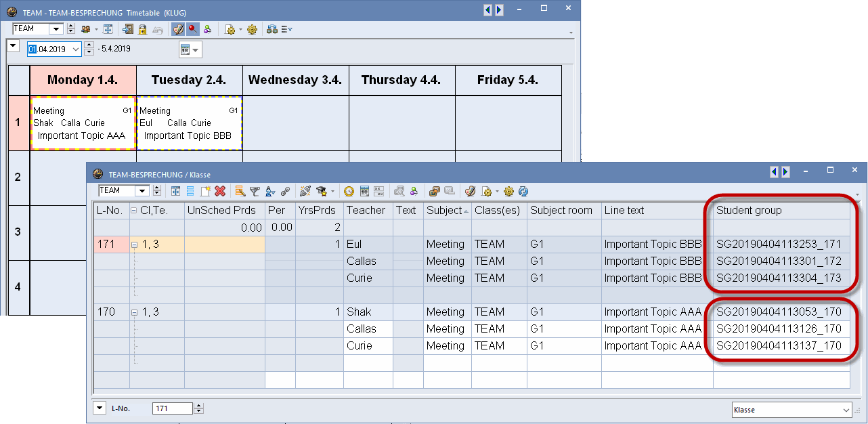Collapse the lesson 171 tree row
This screenshot has width=868, height=424.
tap(134, 244)
